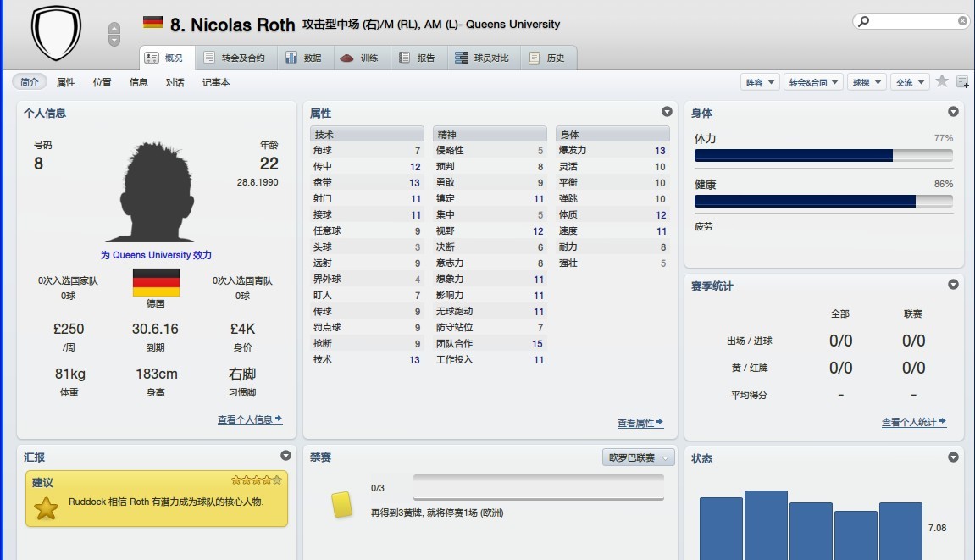Image resolution: width=975 pixels, height=560 pixels.
Task: Click the £4K 身价 value
Action: tap(242, 329)
